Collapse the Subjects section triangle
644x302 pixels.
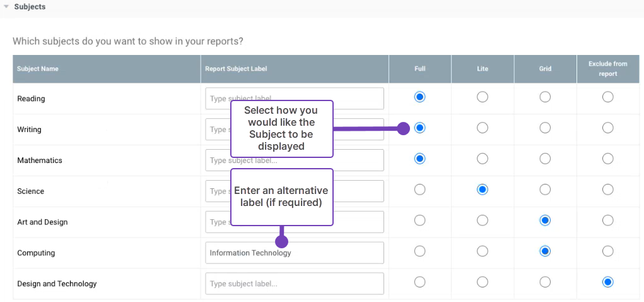pyautogui.click(x=6, y=7)
